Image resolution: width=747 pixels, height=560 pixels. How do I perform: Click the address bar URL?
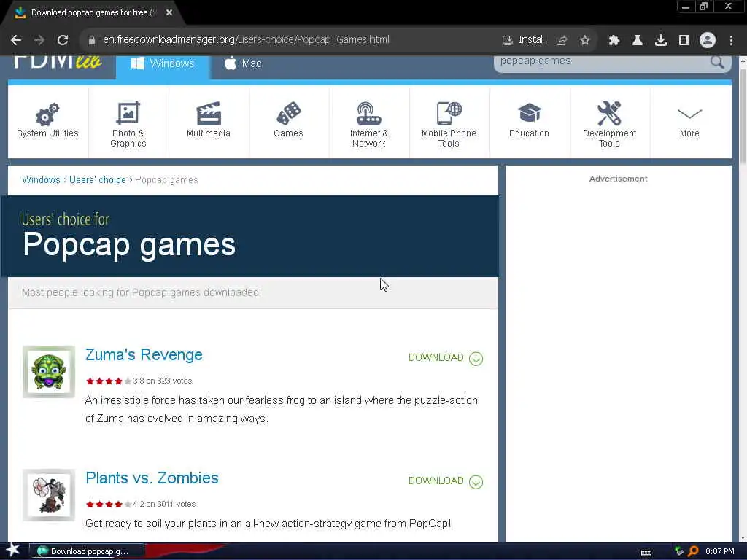(x=247, y=39)
